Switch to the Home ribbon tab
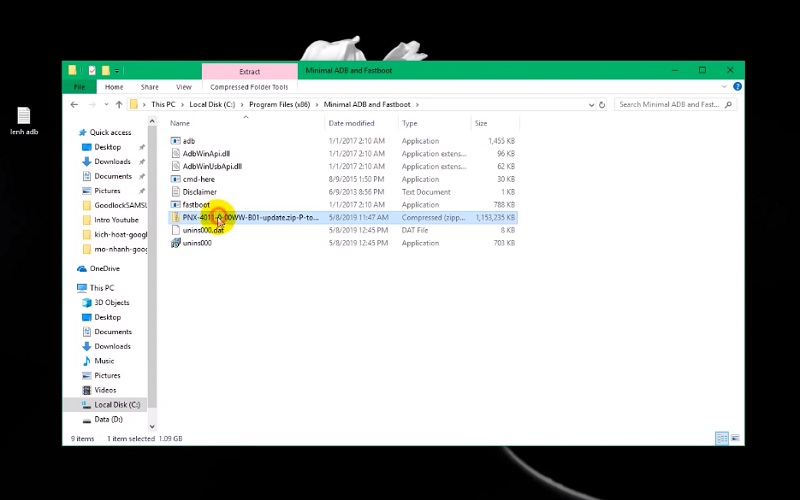This screenshot has width=800, height=500. pyautogui.click(x=114, y=87)
